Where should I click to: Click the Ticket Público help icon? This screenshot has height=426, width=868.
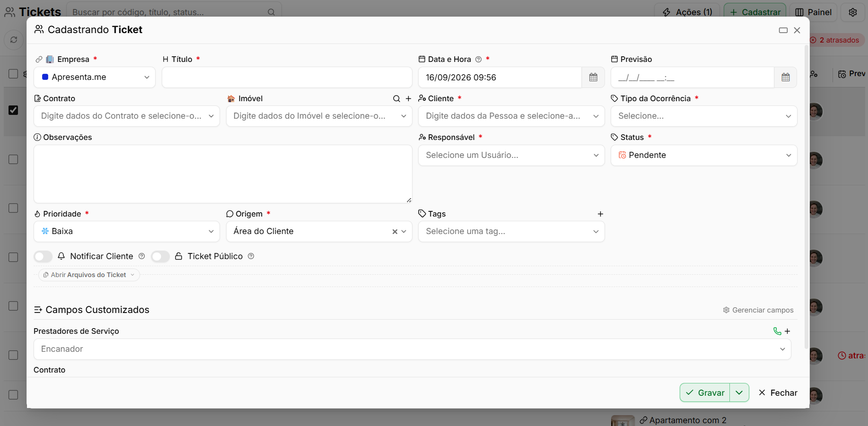251,256
